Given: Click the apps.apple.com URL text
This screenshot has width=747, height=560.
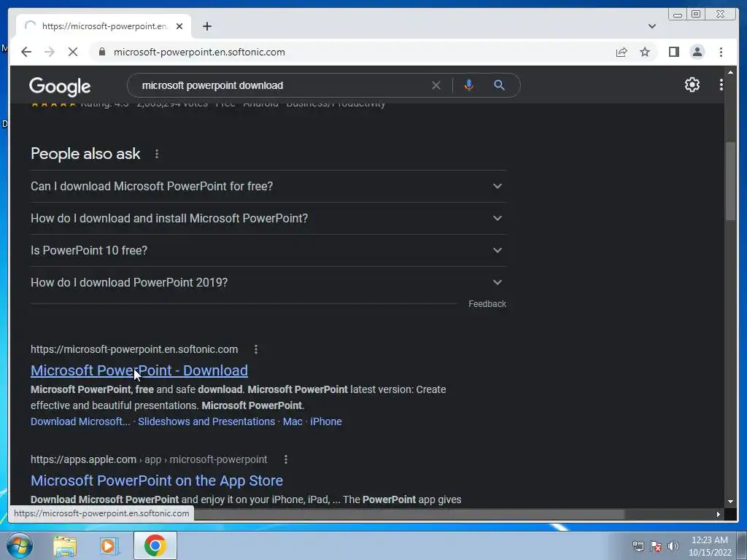Looking at the screenshot, I should 149,459.
